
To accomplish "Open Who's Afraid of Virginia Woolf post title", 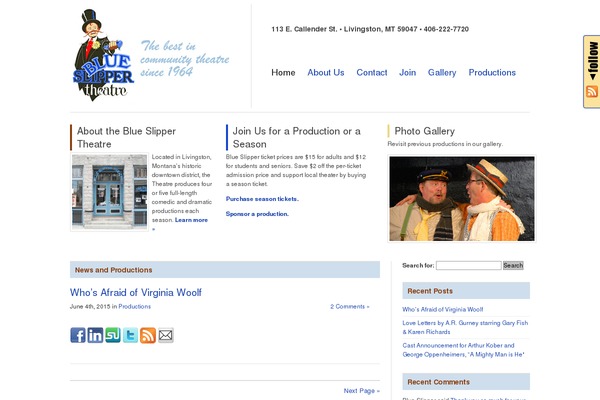I will (x=135, y=293).
